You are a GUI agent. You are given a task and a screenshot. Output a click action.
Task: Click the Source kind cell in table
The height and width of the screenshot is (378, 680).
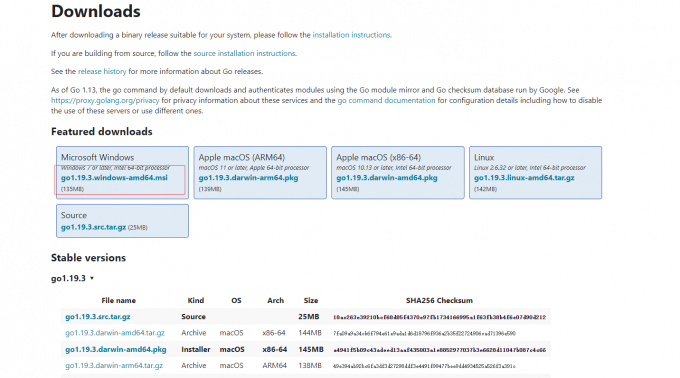[x=193, y=317]
